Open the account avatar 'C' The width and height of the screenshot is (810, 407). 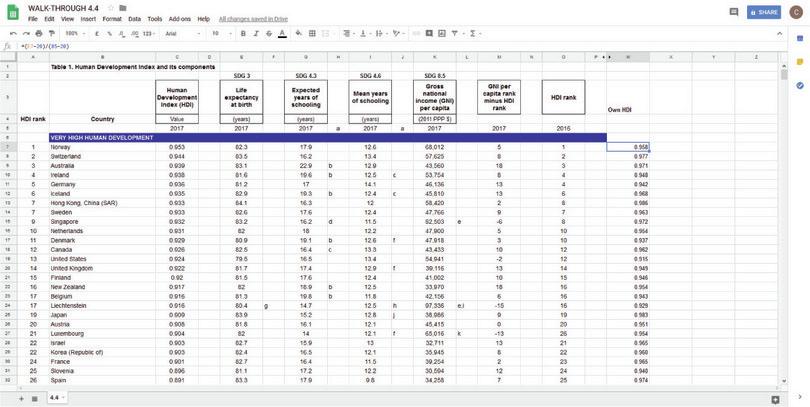point(796,12)
